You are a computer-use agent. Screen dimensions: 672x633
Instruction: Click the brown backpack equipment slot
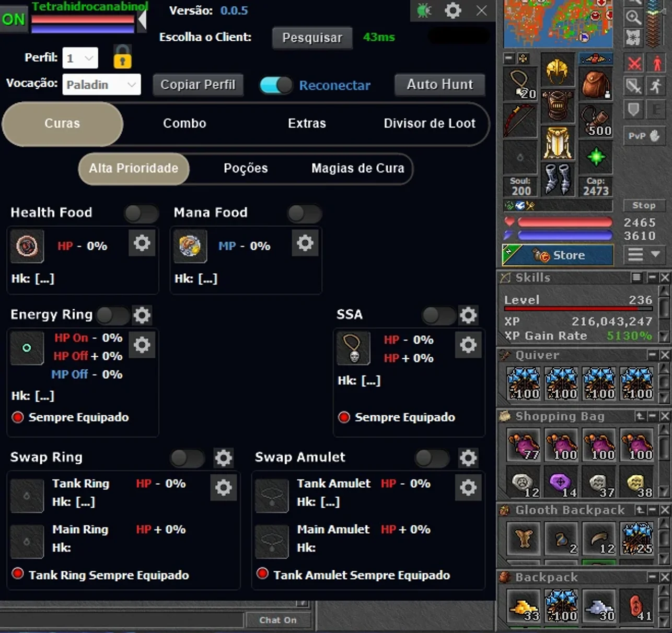point(596,84)
